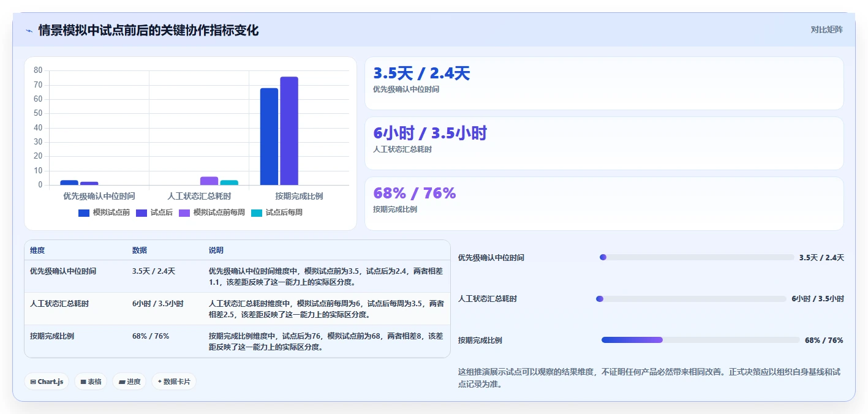Click the 3.5天 / 2.4天 card value
Screen dimensions: 868x414
coord(421,73)
